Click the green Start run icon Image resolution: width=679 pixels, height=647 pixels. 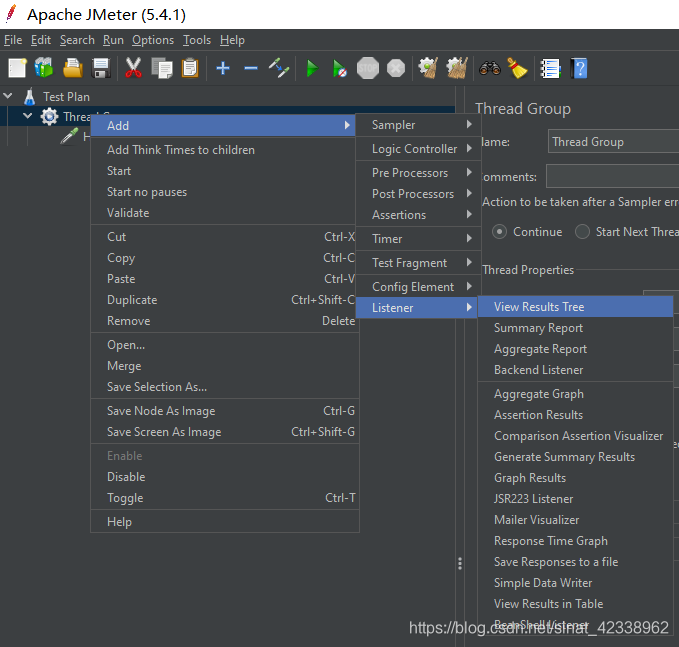(312, 68)
